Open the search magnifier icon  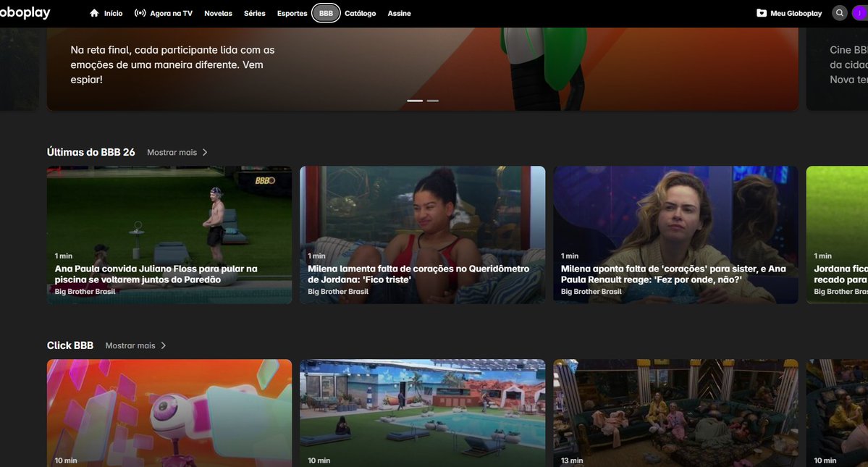pos(840,13)
